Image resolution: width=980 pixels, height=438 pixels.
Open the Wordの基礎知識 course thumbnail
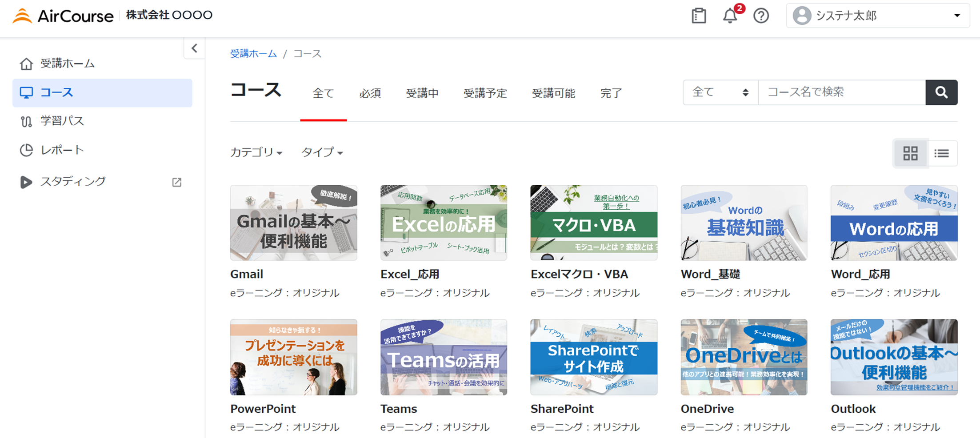(744, 223)
